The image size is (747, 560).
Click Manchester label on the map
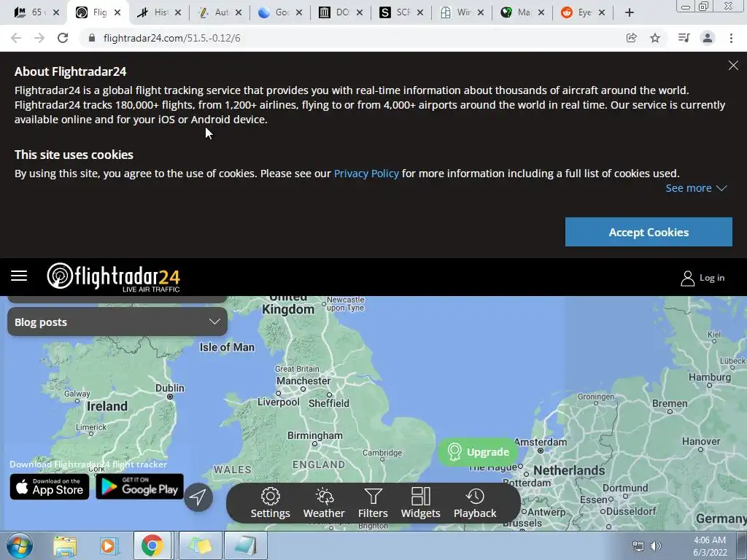(303, 381)
